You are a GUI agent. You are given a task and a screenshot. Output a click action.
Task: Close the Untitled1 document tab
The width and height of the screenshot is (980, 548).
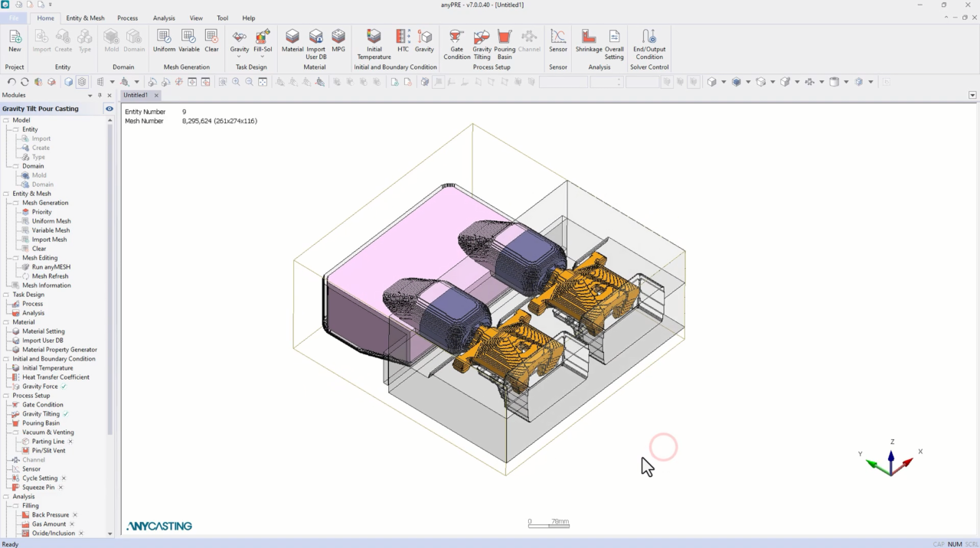(x=156, y=96)
